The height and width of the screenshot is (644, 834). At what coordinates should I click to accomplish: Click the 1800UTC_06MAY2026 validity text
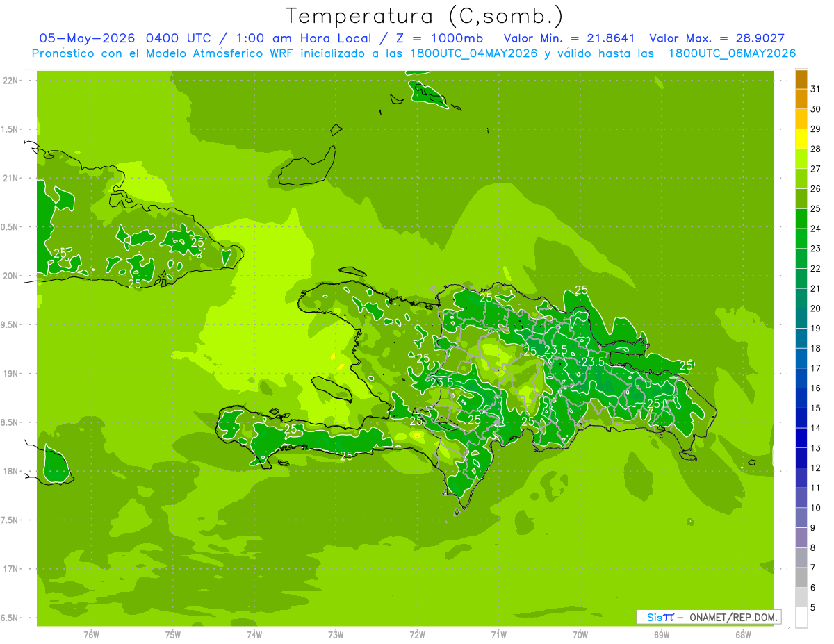tap(732, 53)
